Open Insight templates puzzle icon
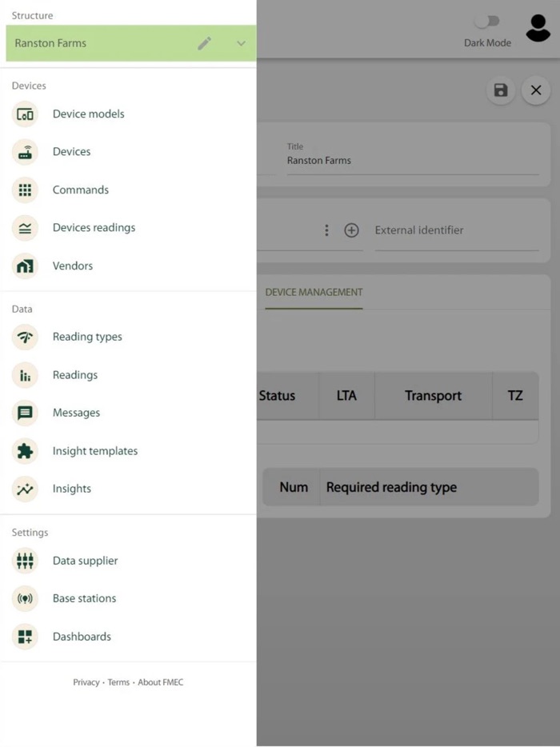 pos(25,450)
